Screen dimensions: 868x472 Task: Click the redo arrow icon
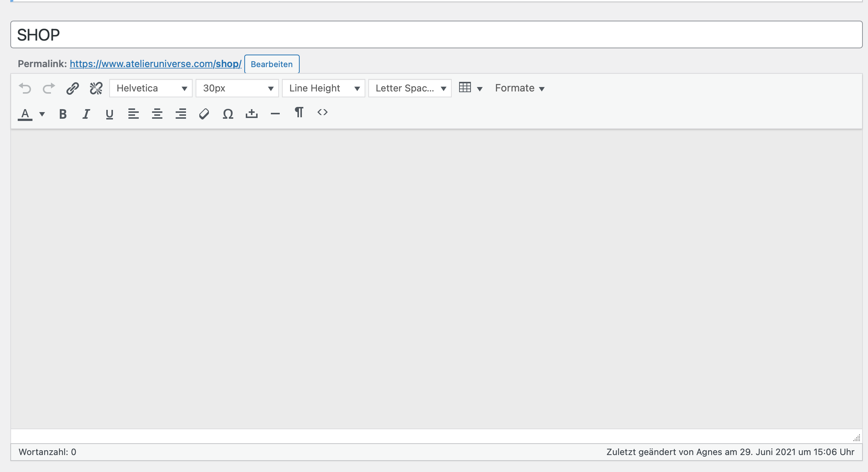49,88
